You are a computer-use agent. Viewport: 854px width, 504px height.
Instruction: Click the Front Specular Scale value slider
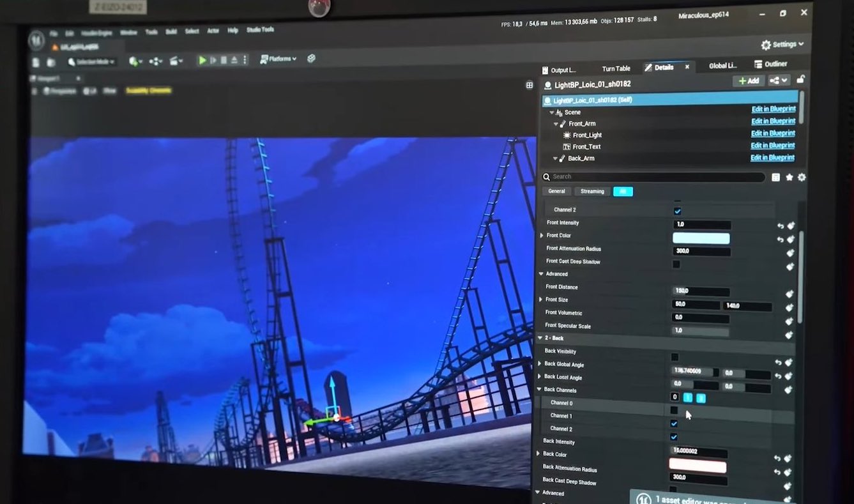click(x=700, y=331)
